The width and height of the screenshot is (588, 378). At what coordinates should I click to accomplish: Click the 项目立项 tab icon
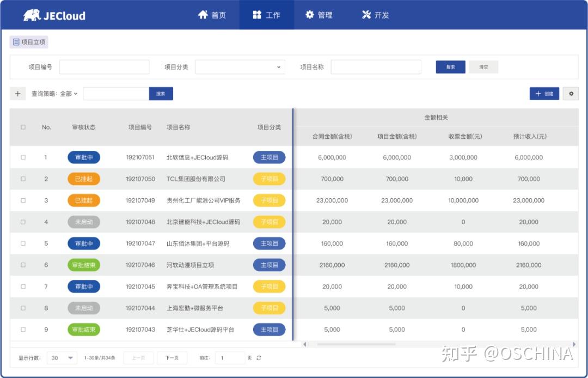pyautogui.click(x=16, y=42)
